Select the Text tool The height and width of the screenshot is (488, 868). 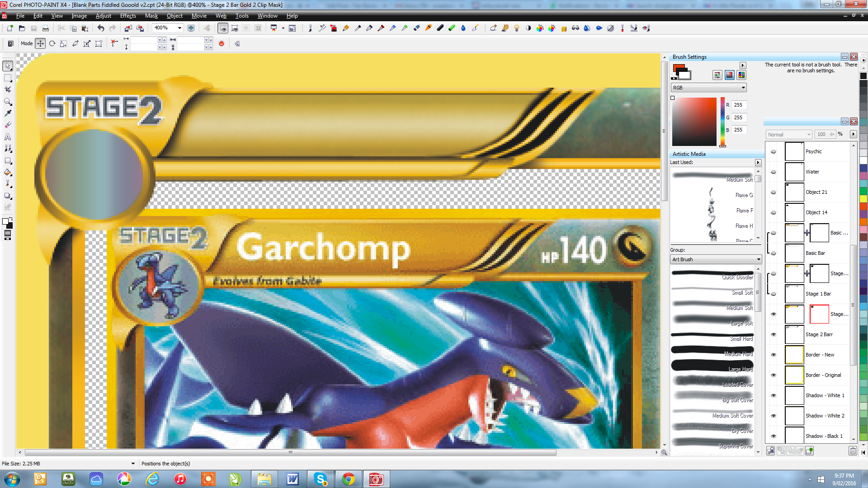point(8,136)
